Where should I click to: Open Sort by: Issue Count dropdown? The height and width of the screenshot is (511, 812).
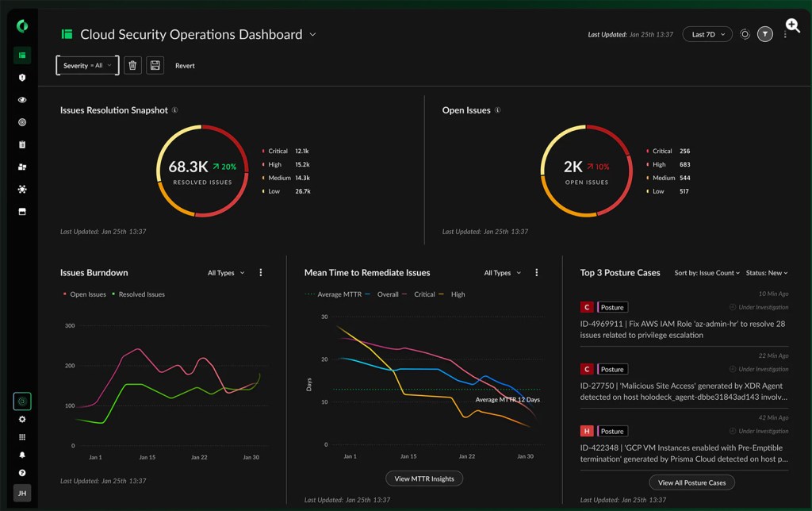coord(707,273)
